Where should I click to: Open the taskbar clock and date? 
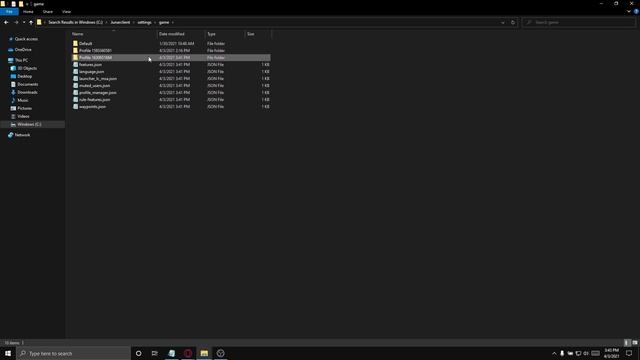[x=611, y=353]
